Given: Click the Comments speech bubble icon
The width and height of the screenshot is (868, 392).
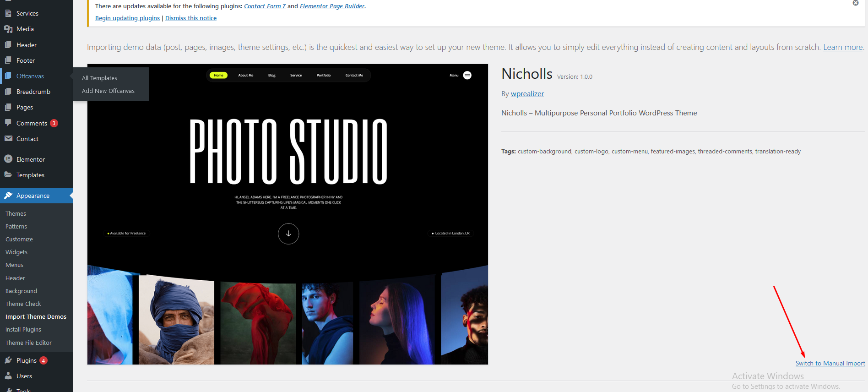Looking at the screenshot, I should pyautogui.click(x=8, y=123).
